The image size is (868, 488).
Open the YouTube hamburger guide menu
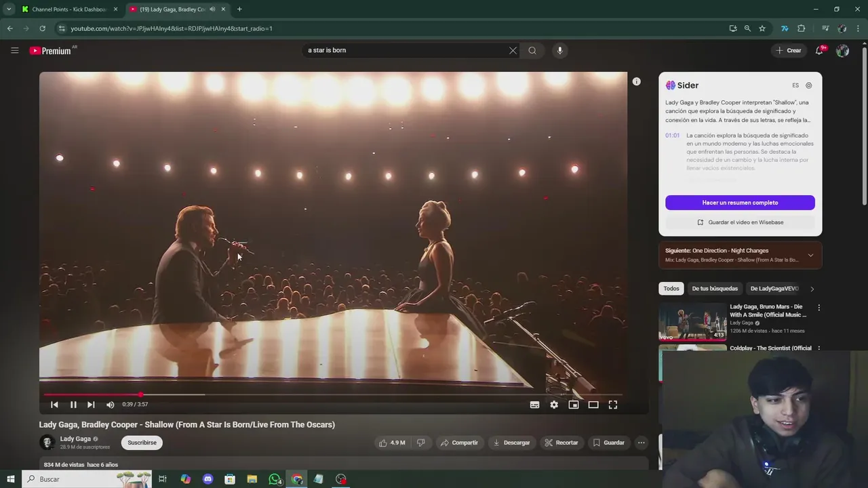point(15,50)
